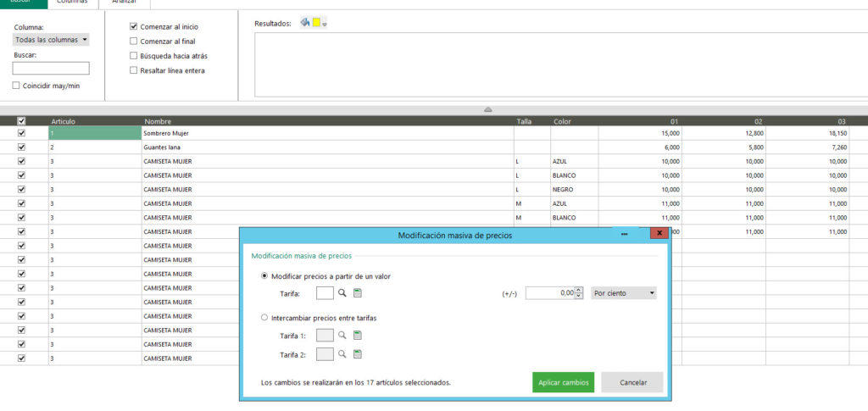Click the green sheet icon beside Tarifa 2
This screenshot has width=868, height=411.
pos(358,354)
